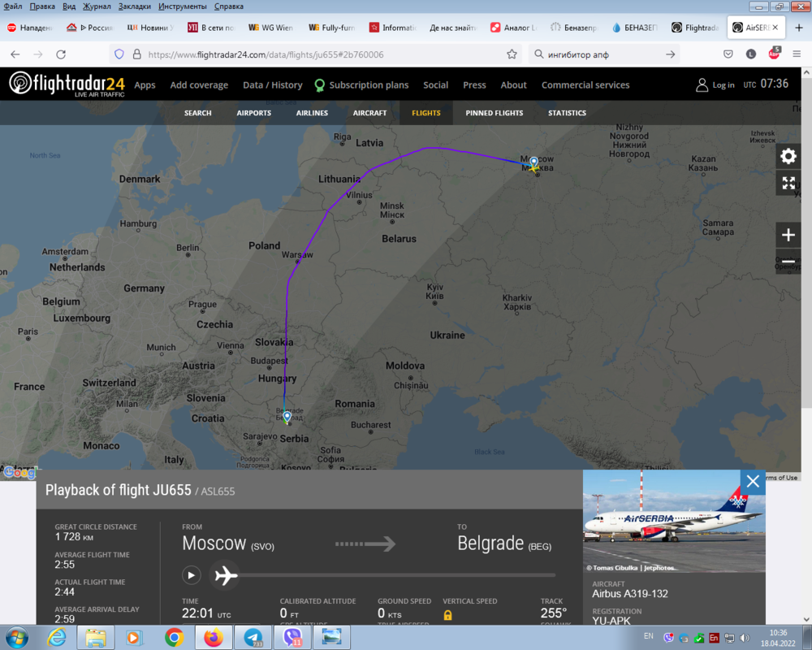
Task: Open the Data / History menu
Action: point(272,85)
